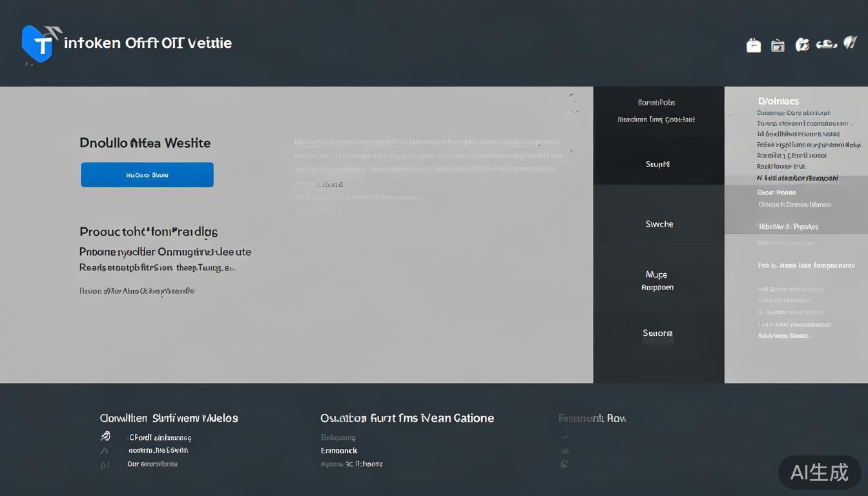868x496 pixels.
Task: Click the top 'Bonnhlols' entry in dark sidebar
Action: click(656, 102)
